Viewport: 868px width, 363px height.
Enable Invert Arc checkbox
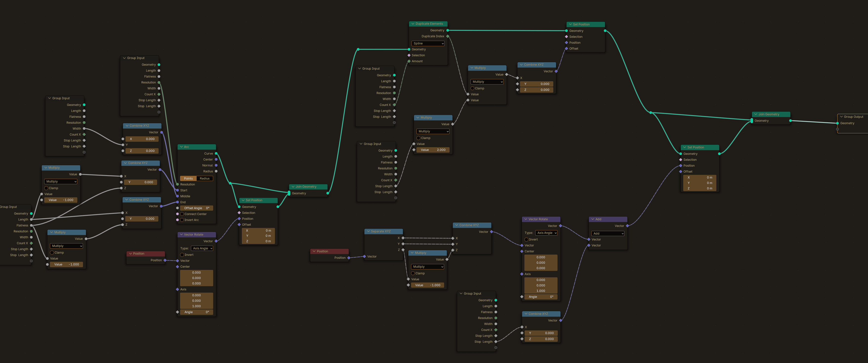click(x=182, y=220)
